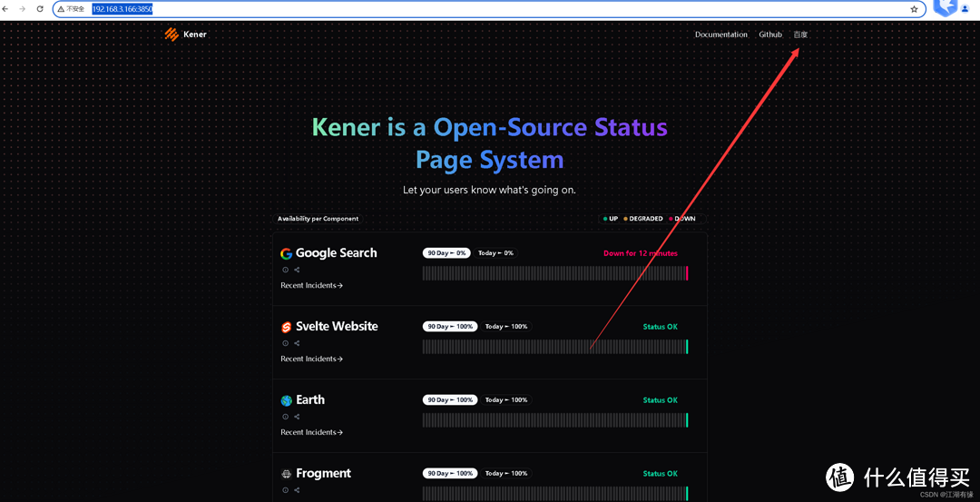Open info icon under Earth

pos(286,417)
